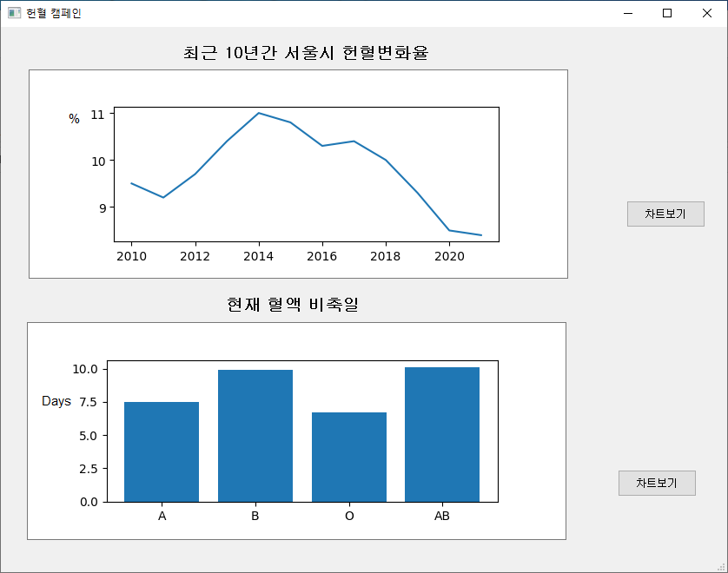
Task: Click the 2020 tick label on the line chart
Action: (x=450, y=255)
